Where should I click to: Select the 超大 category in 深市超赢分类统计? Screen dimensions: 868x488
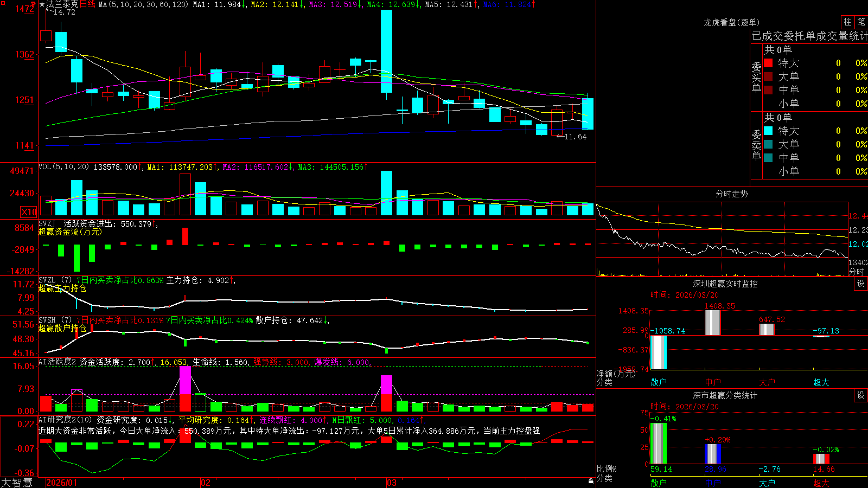[821, 483]
